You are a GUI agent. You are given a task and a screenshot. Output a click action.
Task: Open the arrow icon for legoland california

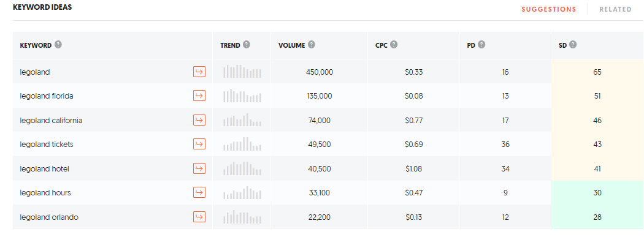(199, 120)
